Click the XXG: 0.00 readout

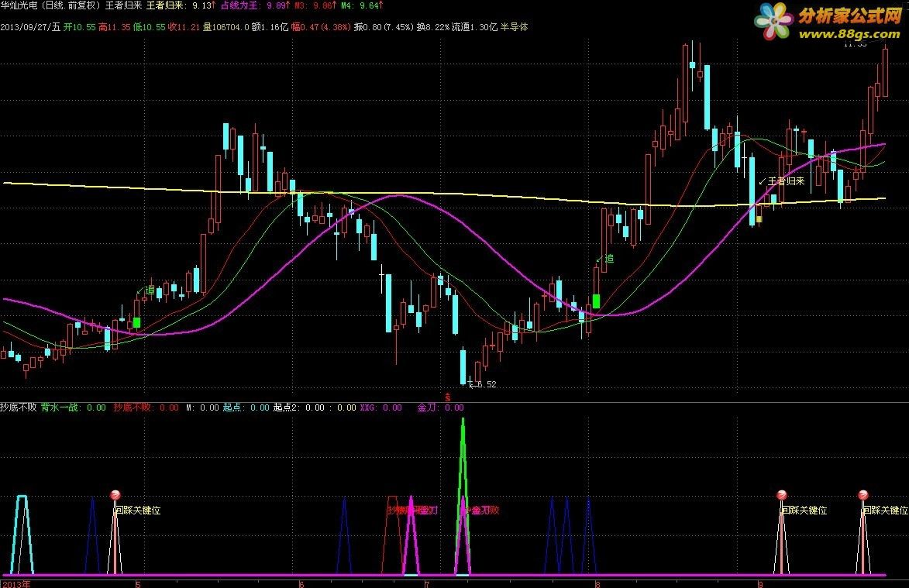click(x=380, y=407)
